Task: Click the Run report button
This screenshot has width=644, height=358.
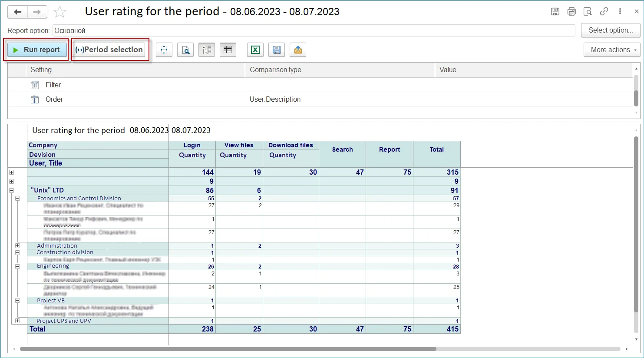Action: point(37,50)
